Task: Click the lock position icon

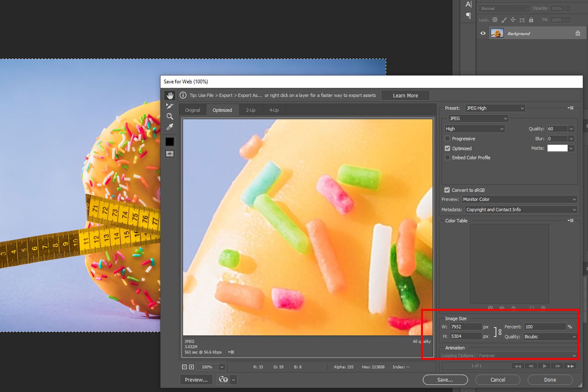Action: click(513, 20)
